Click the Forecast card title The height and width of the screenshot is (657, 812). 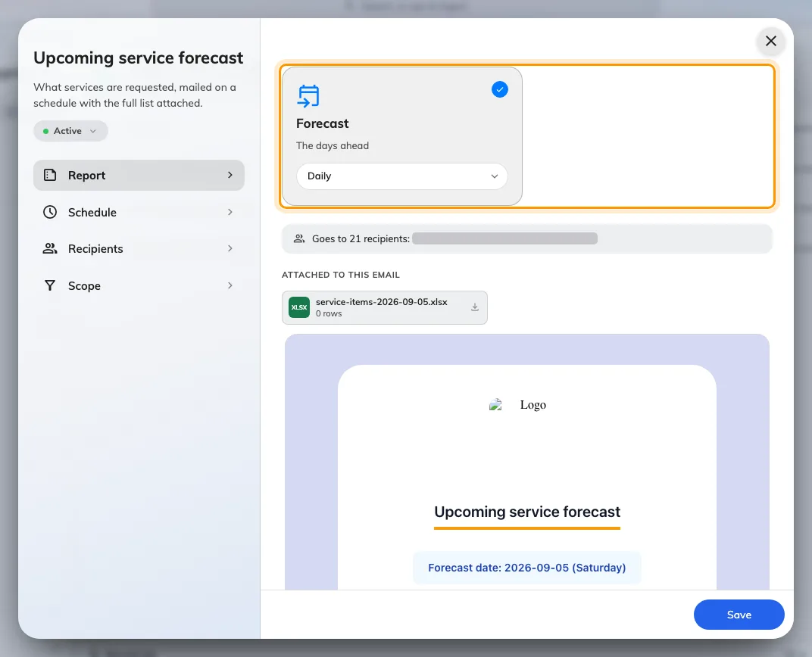coord(323,123)
